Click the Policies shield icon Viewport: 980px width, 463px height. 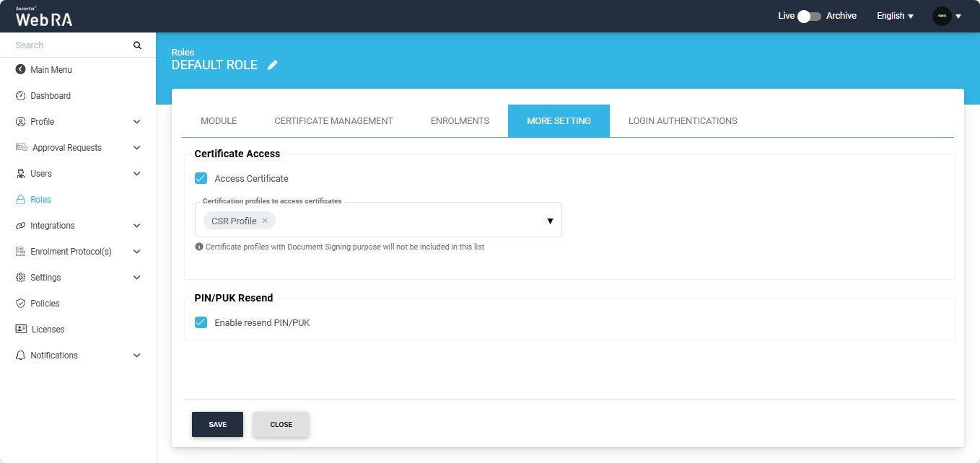coord(20,304)
